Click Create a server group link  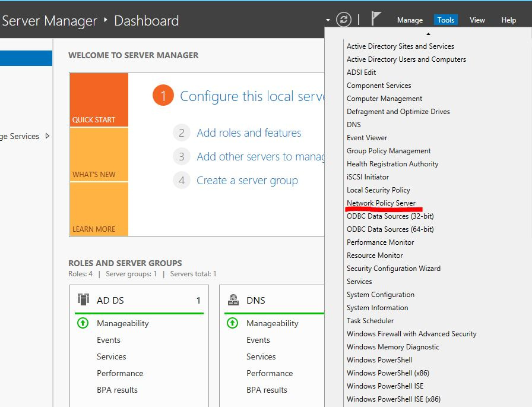coord(247,180)
